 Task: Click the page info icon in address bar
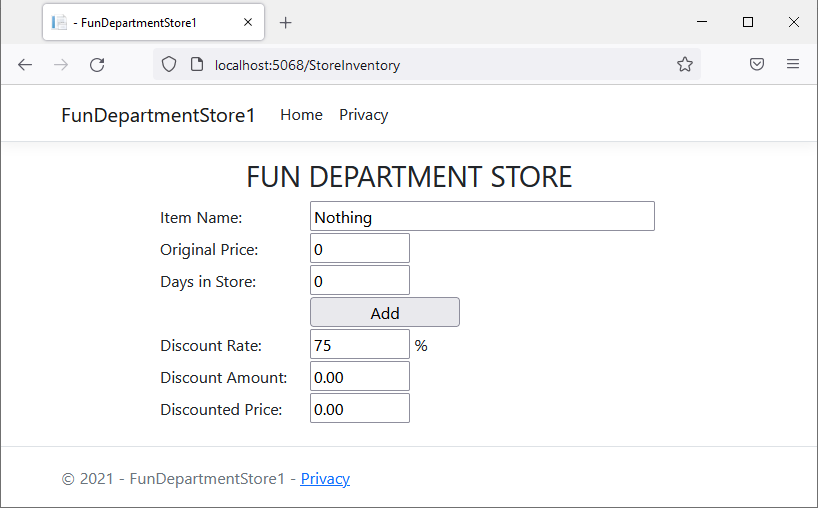point(197,65)
